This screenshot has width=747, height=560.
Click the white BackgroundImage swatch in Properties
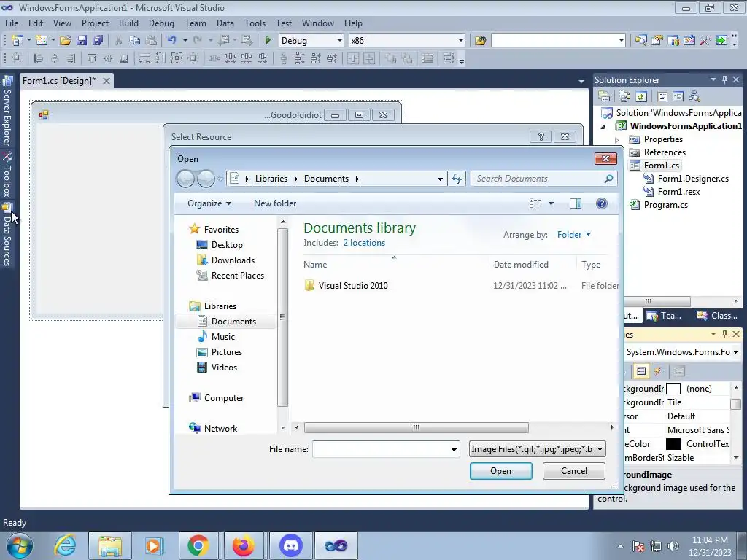(673, 389)
